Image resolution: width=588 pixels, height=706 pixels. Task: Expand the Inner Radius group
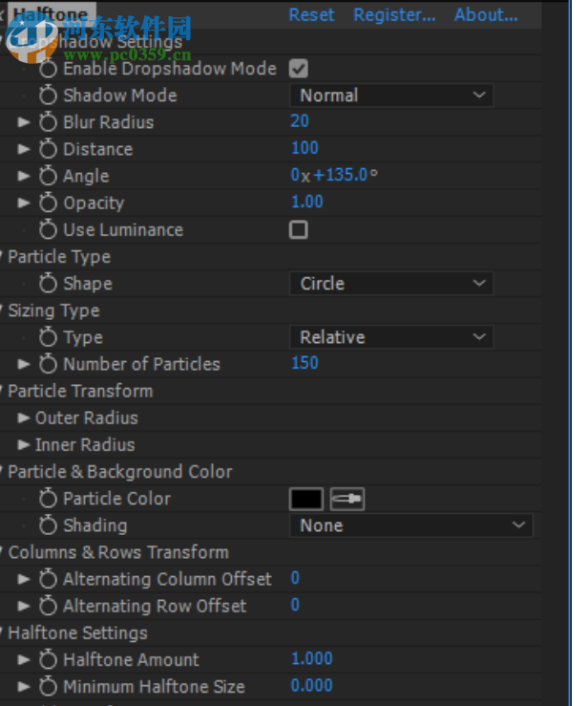(24, 444)
